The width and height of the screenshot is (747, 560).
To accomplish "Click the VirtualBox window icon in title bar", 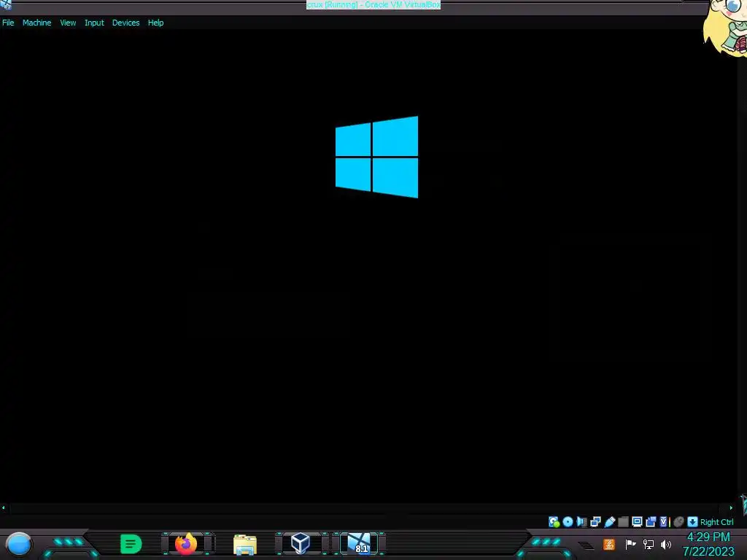I will coord(6,5).
